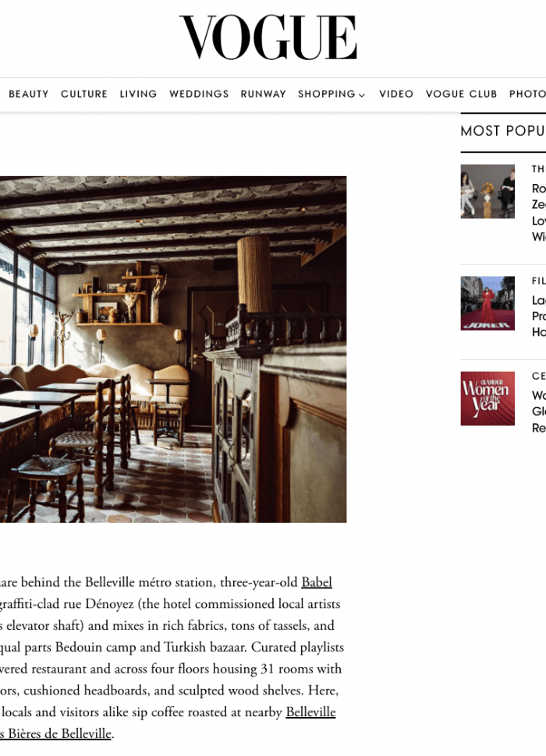Click the hotel restaurant interior photo
Image resolution: width=546 pixels, height=756 pixels.
[x=173, y=349]
